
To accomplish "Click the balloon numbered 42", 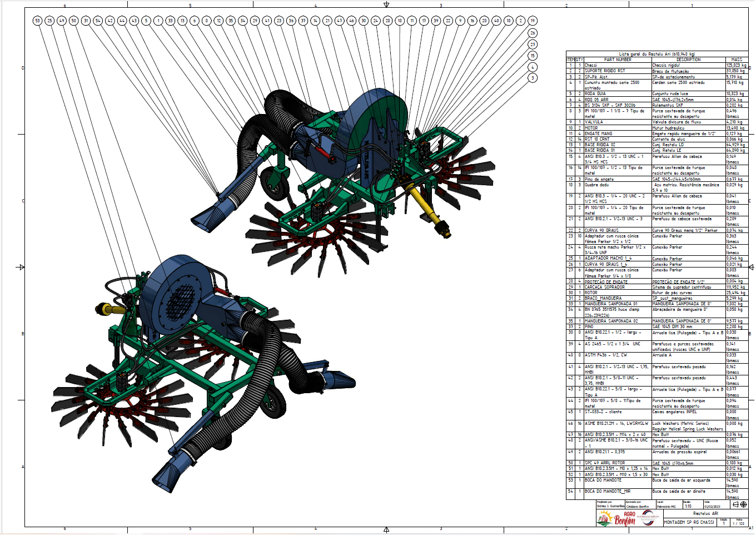I will click(x=110, y=21).
